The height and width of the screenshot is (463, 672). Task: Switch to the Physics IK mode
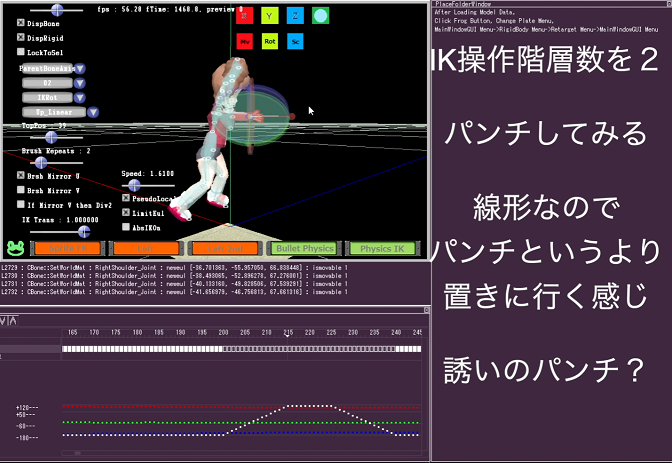point(386,248)
